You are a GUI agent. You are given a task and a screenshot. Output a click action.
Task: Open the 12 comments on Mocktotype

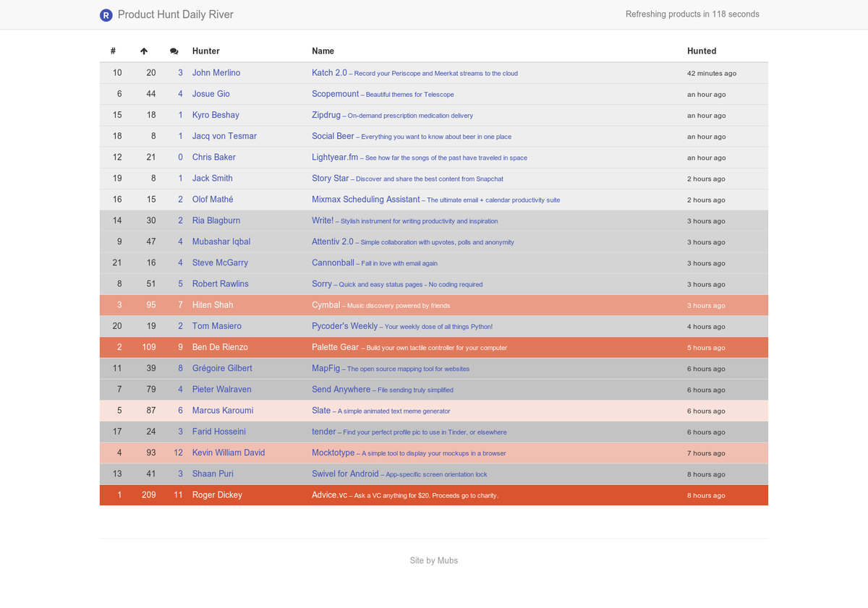click(x=179, y=453)
